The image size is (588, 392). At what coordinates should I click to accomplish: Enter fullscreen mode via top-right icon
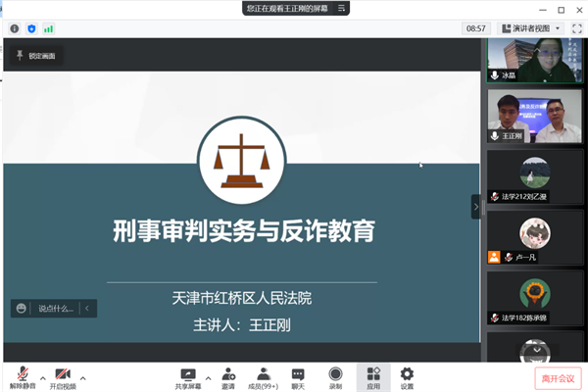click(x=576, y=28)
